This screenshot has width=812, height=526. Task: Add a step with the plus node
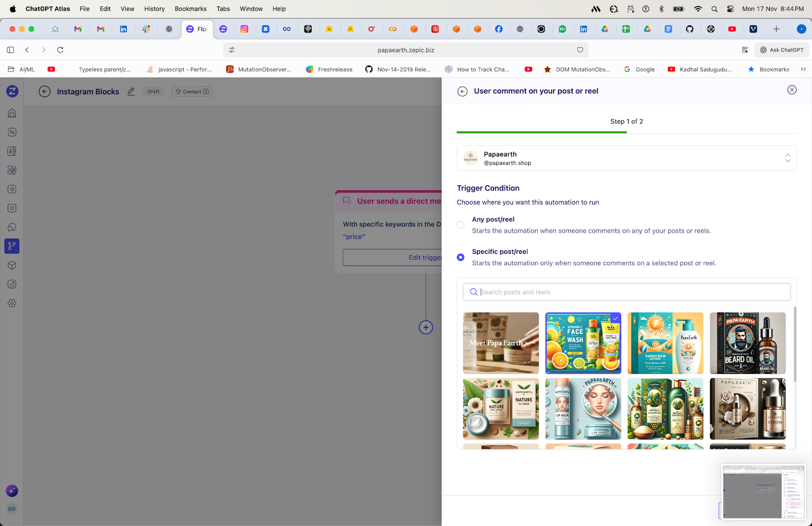click(426, 327)
